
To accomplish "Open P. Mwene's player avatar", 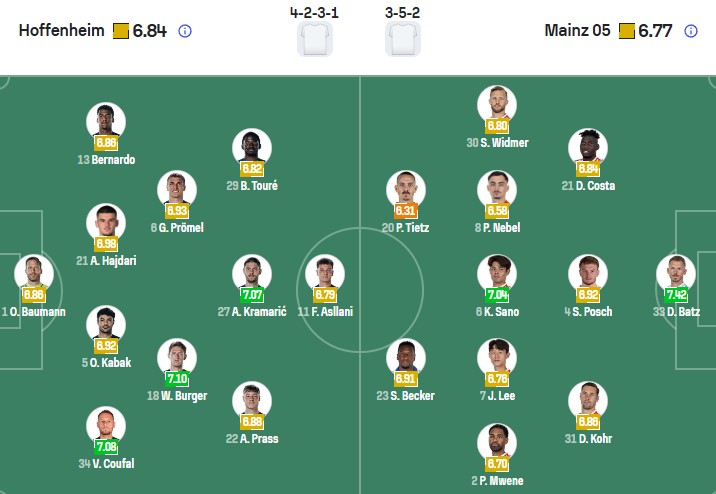I will tap(497, 441).
